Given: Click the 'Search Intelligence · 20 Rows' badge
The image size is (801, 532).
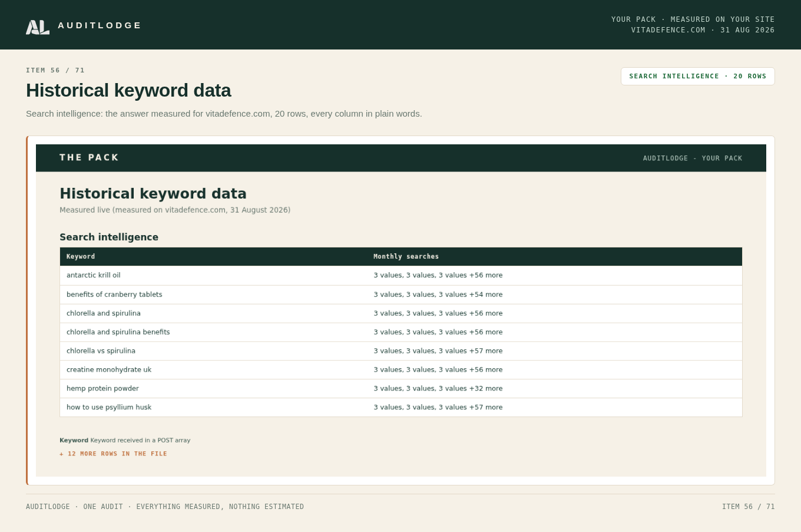Looking at the screenshot, I should [x=698, y=76].
